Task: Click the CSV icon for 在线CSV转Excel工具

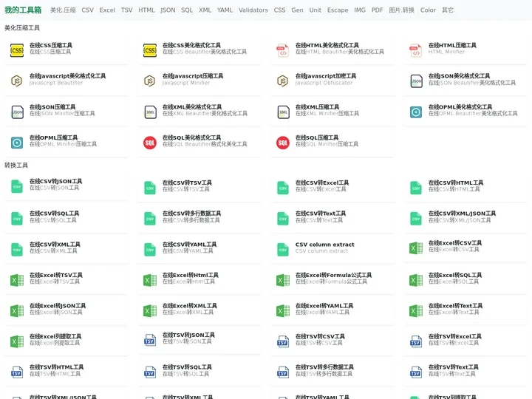Action: click(282, 188)
